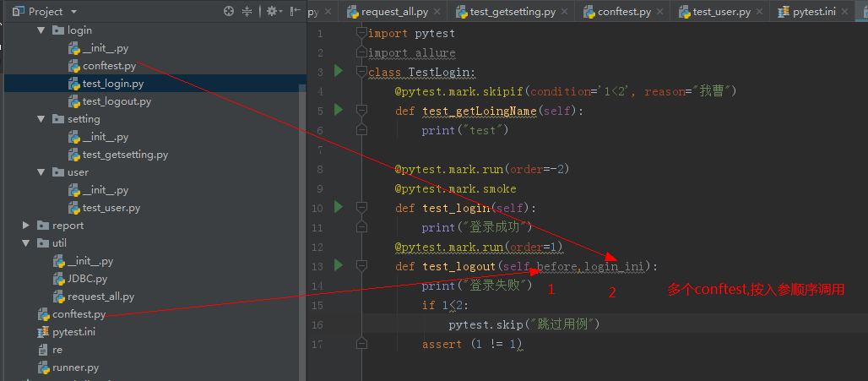This screenshot has width=868, height=381.
Task: Fold test_login method at line 10
Action: tap(361, 208)
